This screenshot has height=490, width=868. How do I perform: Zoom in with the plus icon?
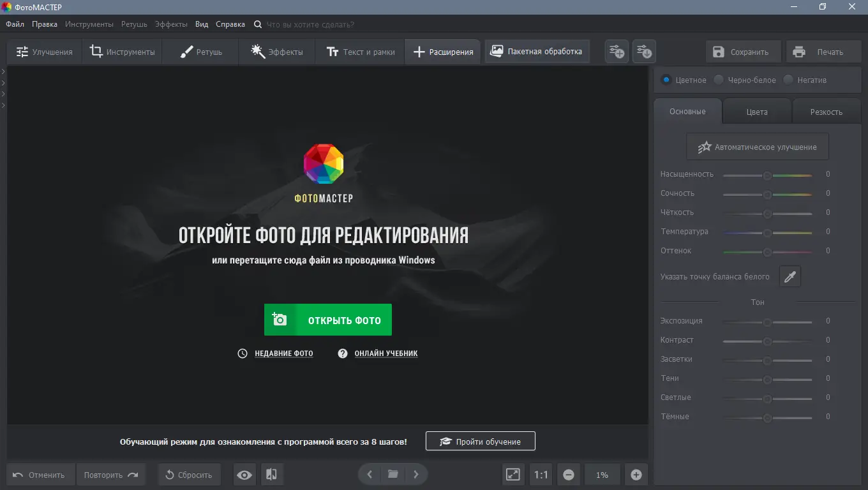[x=636, y=475]
